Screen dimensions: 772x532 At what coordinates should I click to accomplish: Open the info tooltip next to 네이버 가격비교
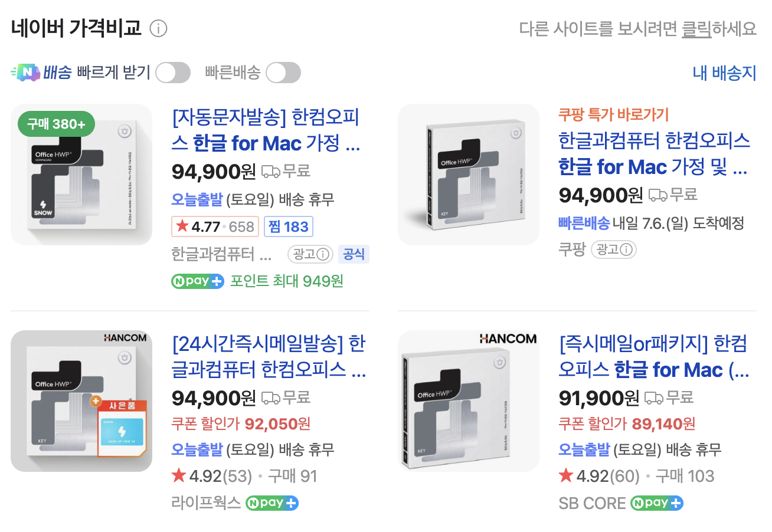coord(158,28)
